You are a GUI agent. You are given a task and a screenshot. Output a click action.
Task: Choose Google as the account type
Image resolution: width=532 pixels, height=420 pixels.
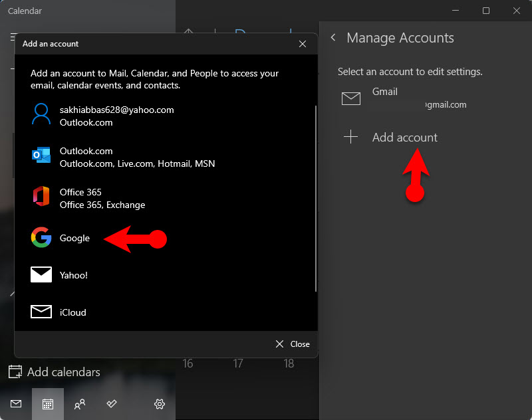[x=74, y=238]
